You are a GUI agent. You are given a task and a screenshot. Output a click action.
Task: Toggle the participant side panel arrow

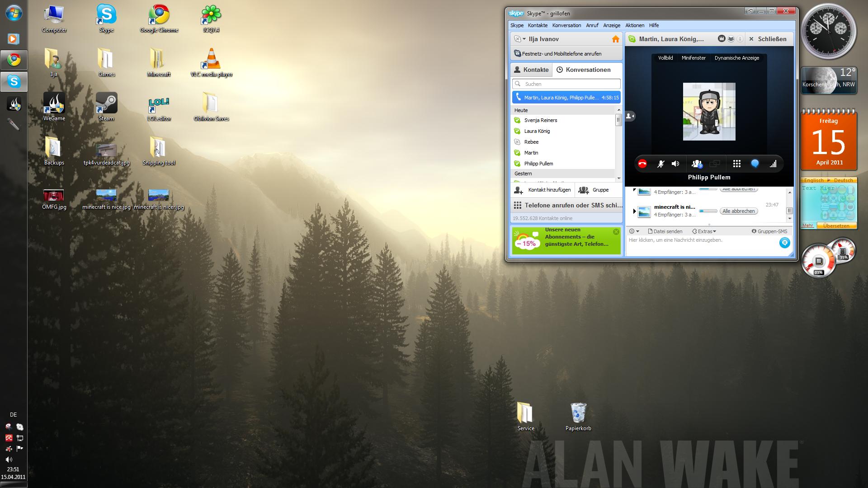click(x=630, y=116)
